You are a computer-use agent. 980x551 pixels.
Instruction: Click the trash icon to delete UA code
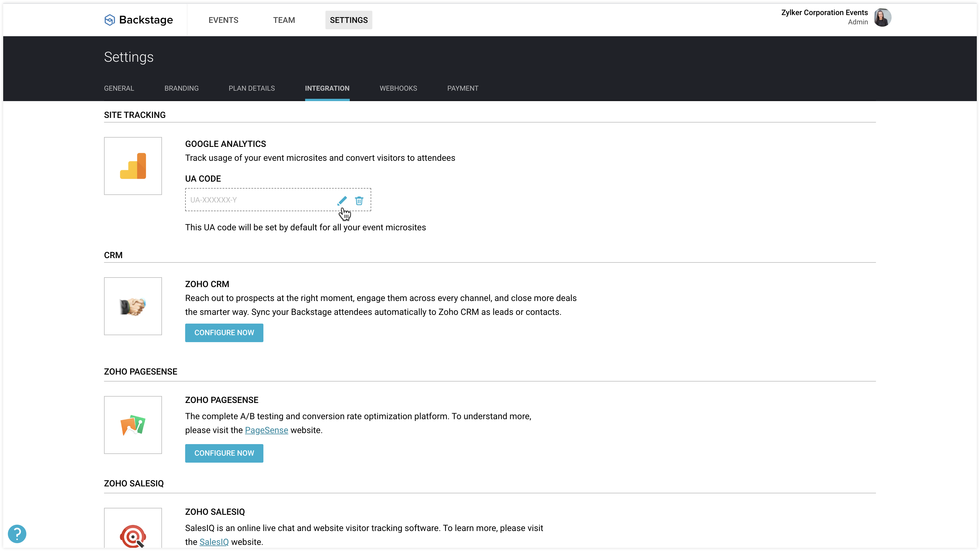[359, 200]
